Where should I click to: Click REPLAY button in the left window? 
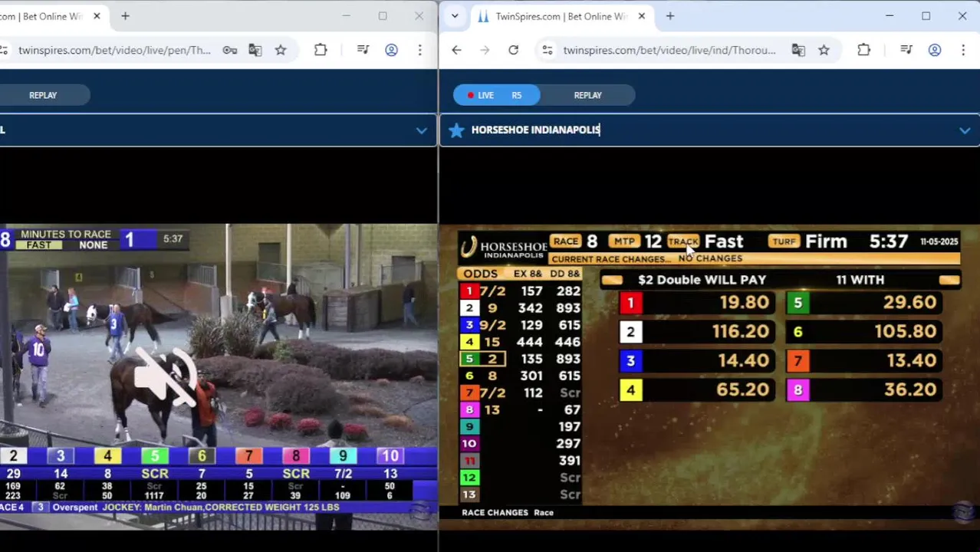[43, 95]
